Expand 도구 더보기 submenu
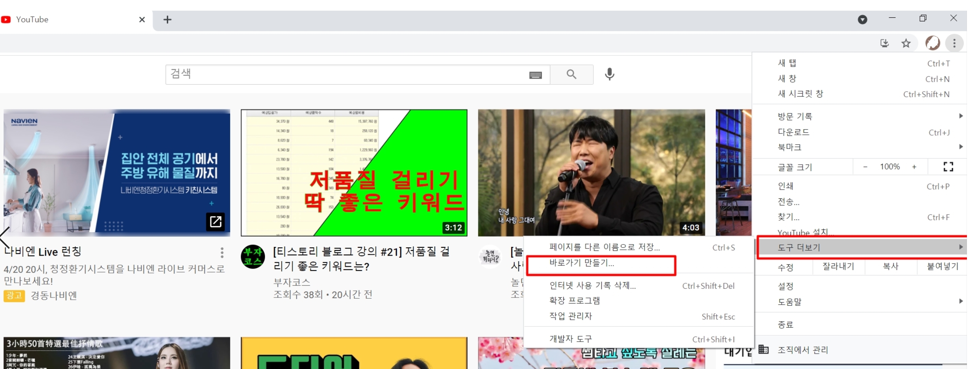980x369 pixels. point(862,247)
